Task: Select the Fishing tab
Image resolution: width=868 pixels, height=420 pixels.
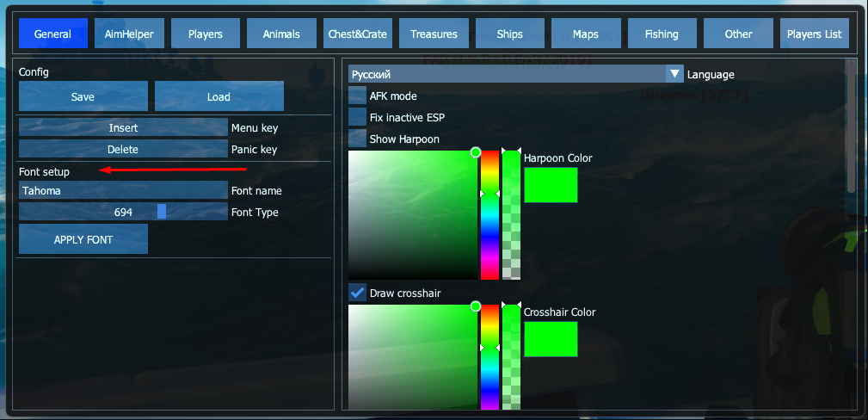Action: pos(662,34)
